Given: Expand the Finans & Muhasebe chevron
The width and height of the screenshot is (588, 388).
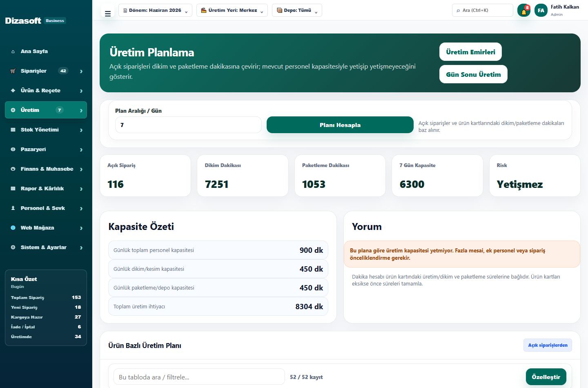Looking at the screenshot, I should coord(81,169).
